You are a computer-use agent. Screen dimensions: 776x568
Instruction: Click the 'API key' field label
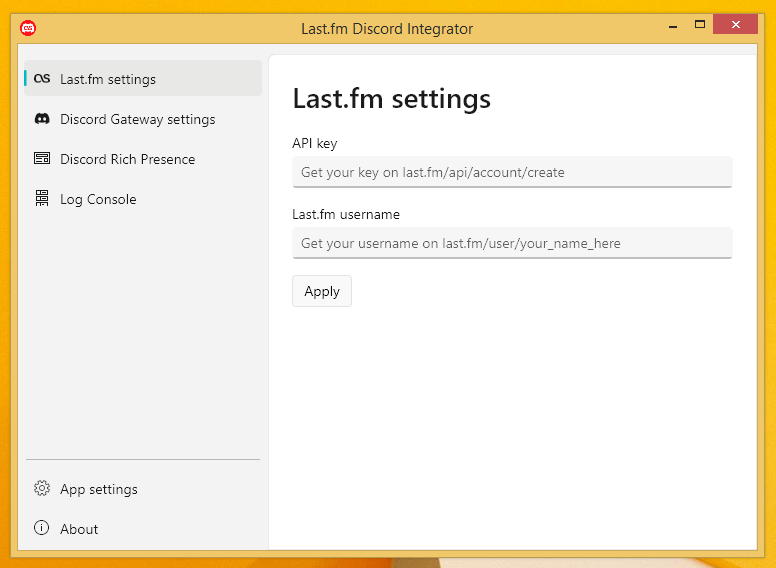click(x=315, y=143)
